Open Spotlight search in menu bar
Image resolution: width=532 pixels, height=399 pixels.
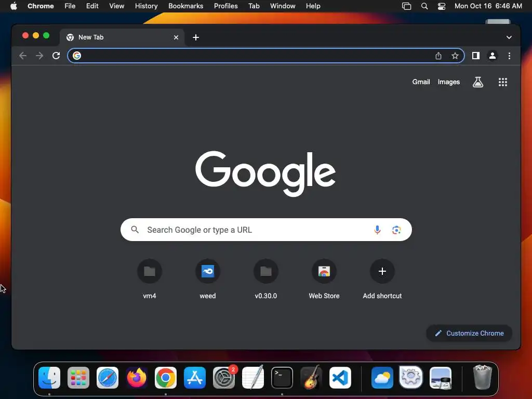(424, 6)
